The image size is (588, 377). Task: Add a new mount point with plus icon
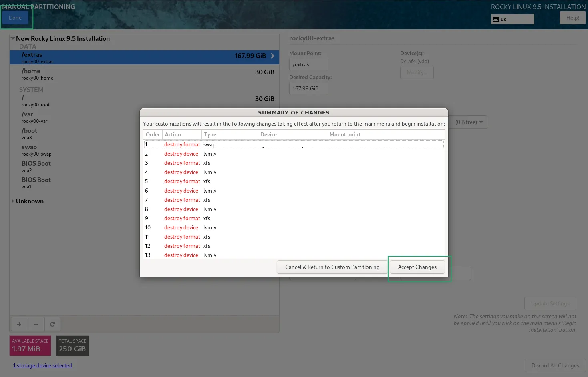coord(19,324)
